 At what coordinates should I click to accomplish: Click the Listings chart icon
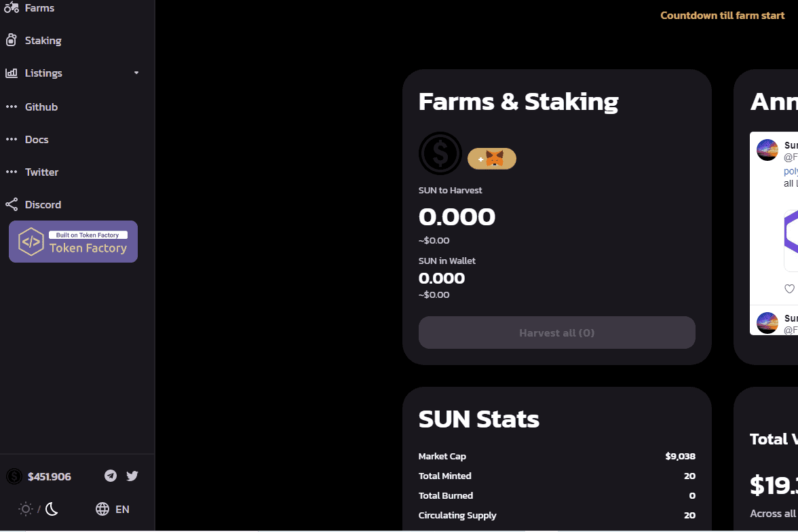10,73
